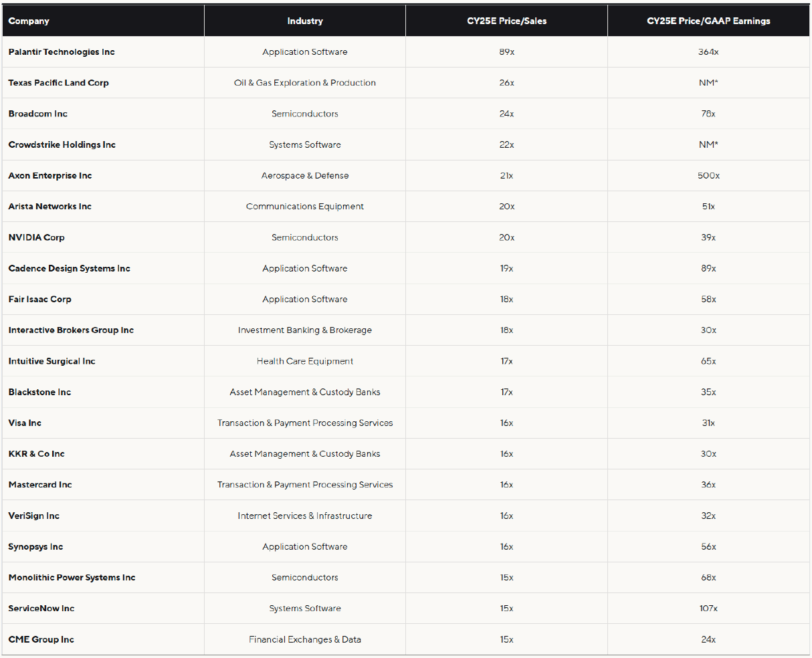
Task: Select the Texas Pacific Land Corp row
Action: [58, 83]
